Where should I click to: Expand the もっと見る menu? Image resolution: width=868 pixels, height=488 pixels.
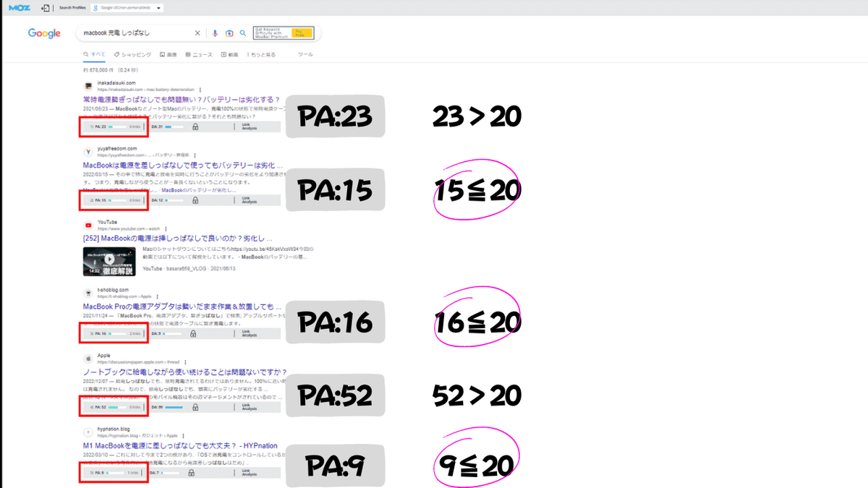(261, 54)
